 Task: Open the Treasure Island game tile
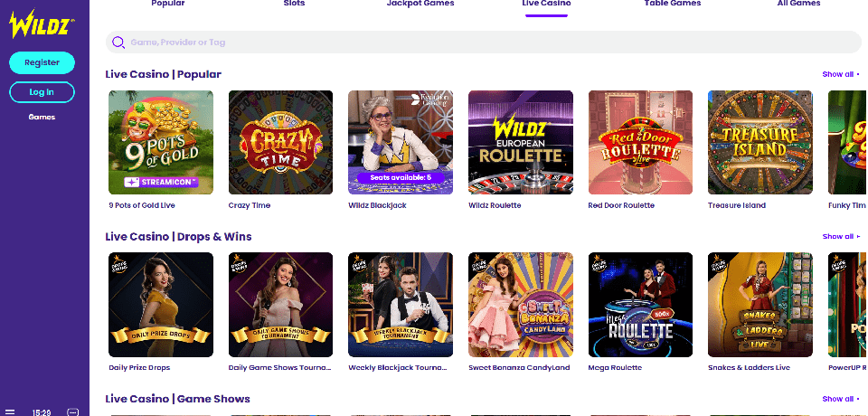[759, 142]
